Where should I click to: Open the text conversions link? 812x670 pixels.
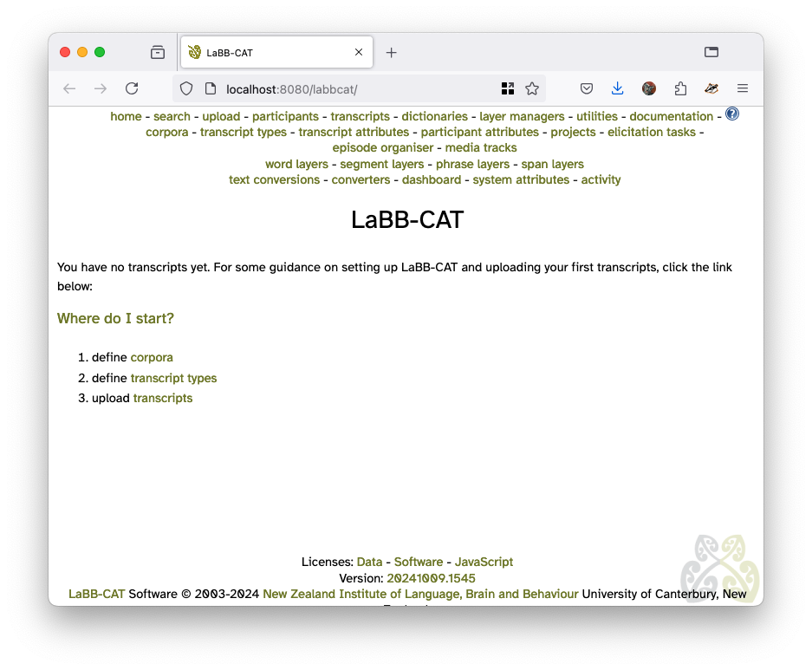(x=275, y=179)
